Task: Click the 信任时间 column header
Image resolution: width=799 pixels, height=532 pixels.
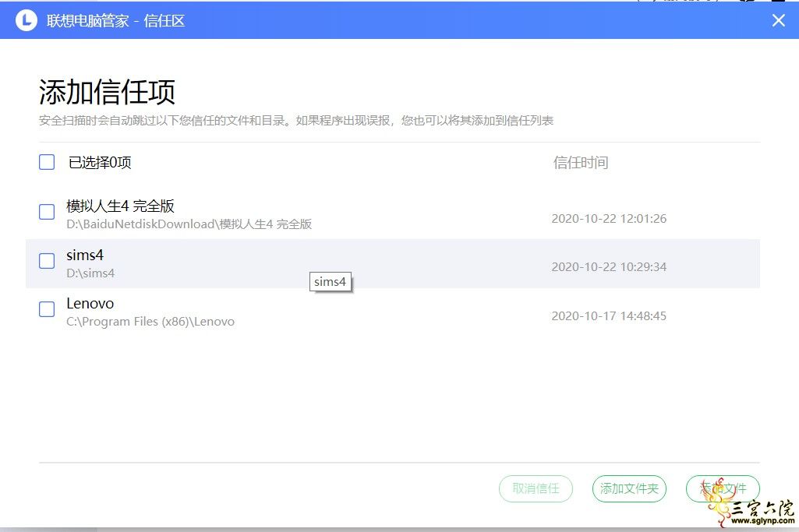Action: tap(581, 163)
